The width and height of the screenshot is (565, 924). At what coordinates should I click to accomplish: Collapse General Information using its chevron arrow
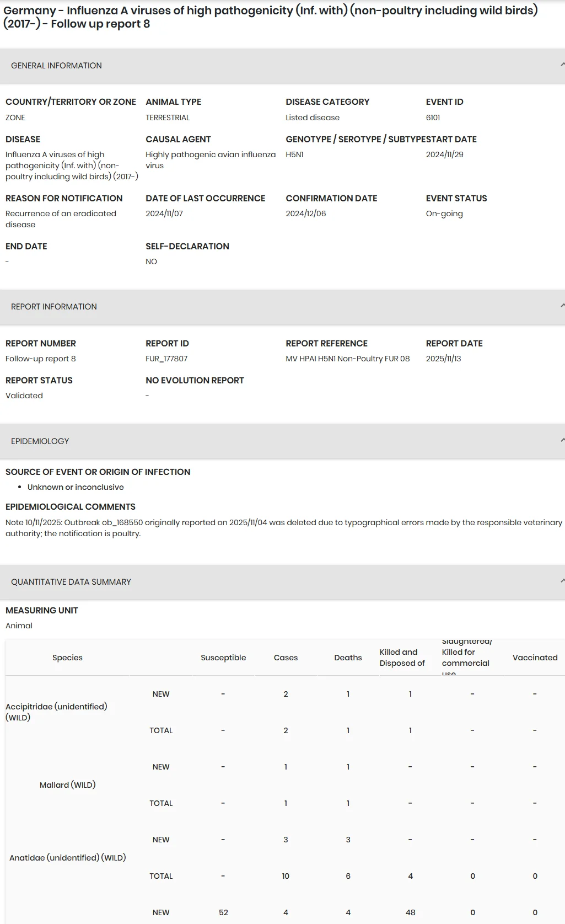click(x=562, y=65)
